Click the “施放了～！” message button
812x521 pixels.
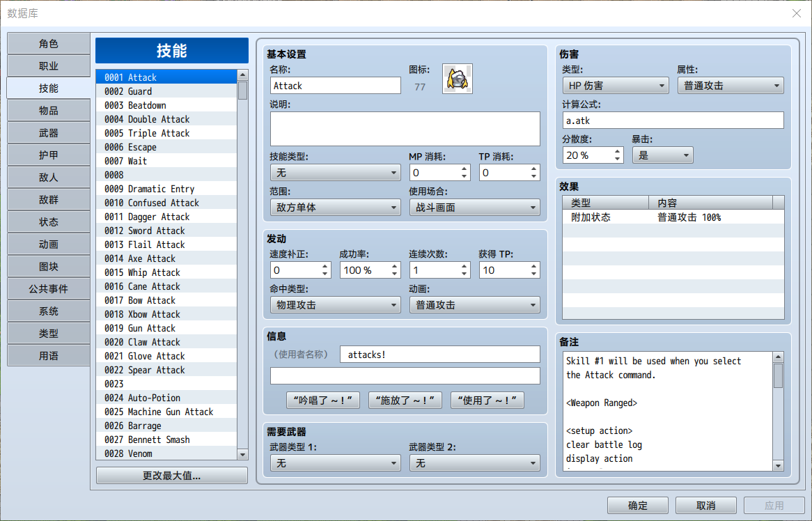405,401
